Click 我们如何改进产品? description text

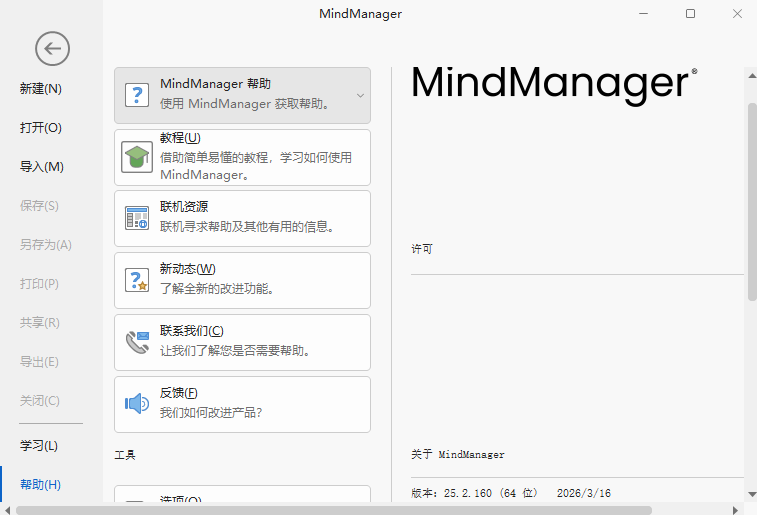pyautogui.click(x=211, y=413)
